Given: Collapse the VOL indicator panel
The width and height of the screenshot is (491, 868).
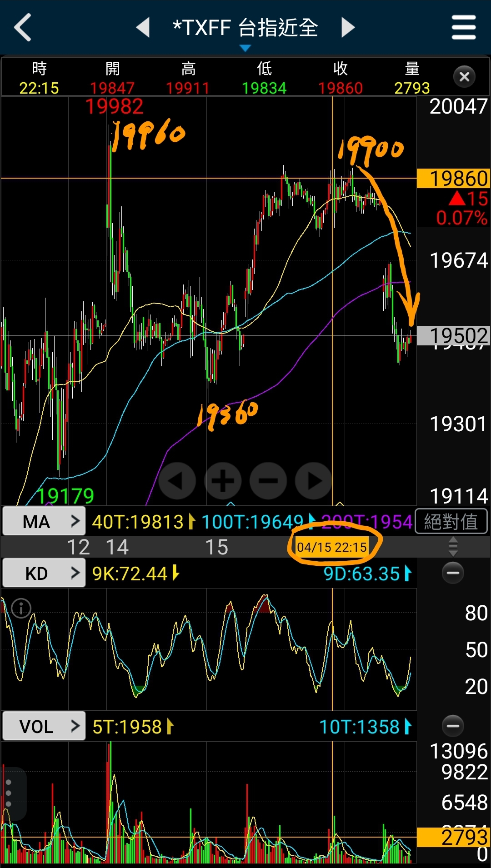Looking at the screenshot, I should pyautogui.click(x=453, y=726).
